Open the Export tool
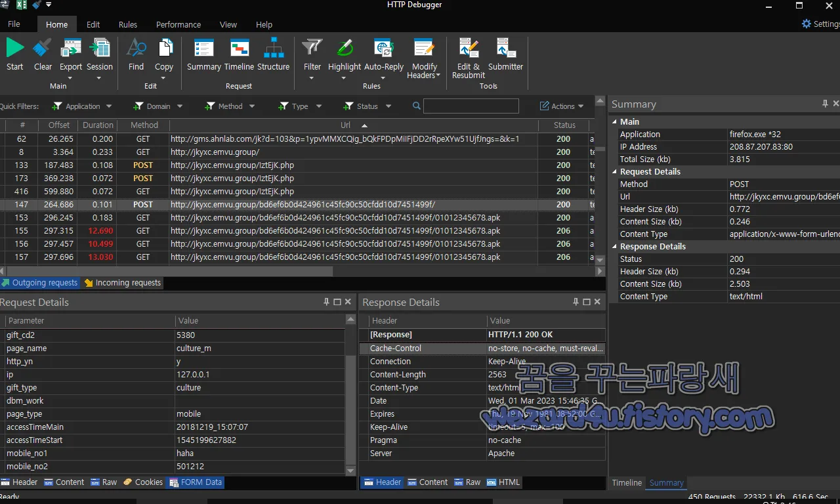This screenshot has width=840, height=504. click(71, 58)
